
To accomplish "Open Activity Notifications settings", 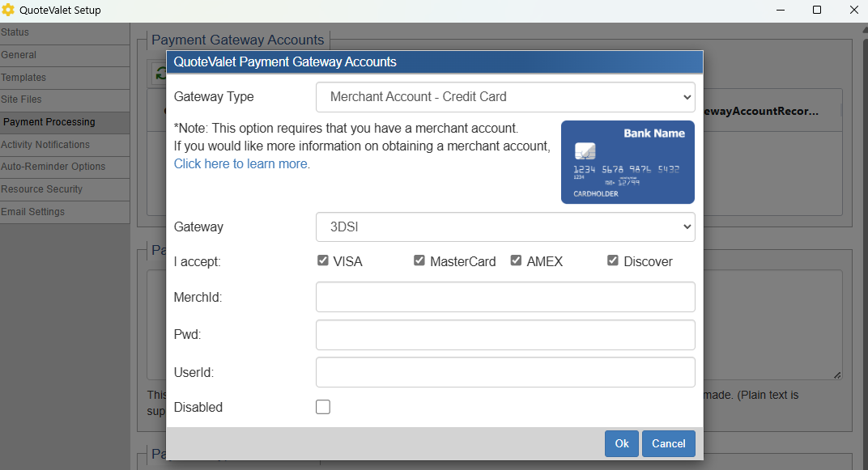I will [45, 145].
